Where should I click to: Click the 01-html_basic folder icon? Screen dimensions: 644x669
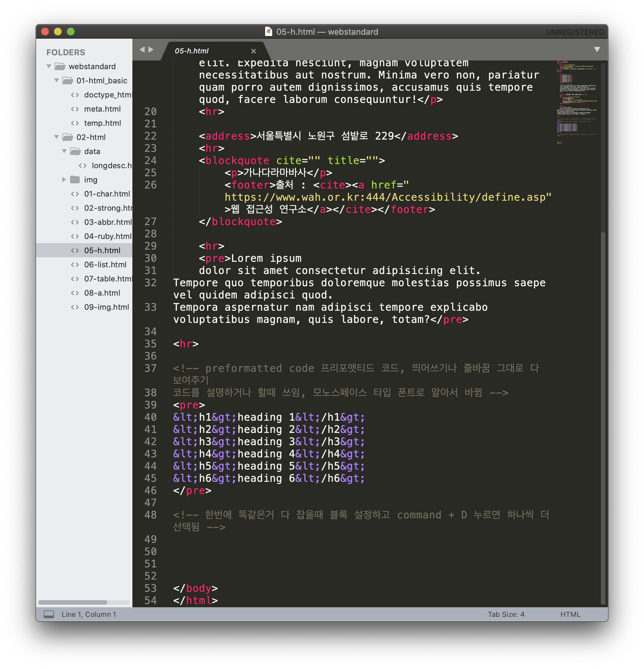pyautogui.click(x=67, y=80)
